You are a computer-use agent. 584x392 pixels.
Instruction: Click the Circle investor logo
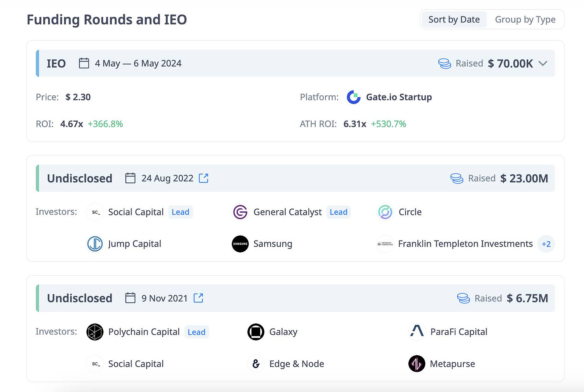[385, 212]
